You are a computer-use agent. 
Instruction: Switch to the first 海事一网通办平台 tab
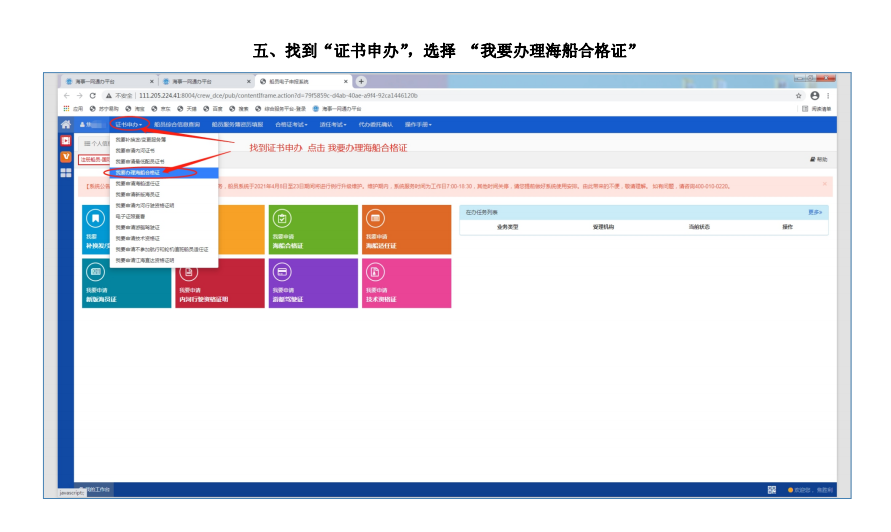108,81
